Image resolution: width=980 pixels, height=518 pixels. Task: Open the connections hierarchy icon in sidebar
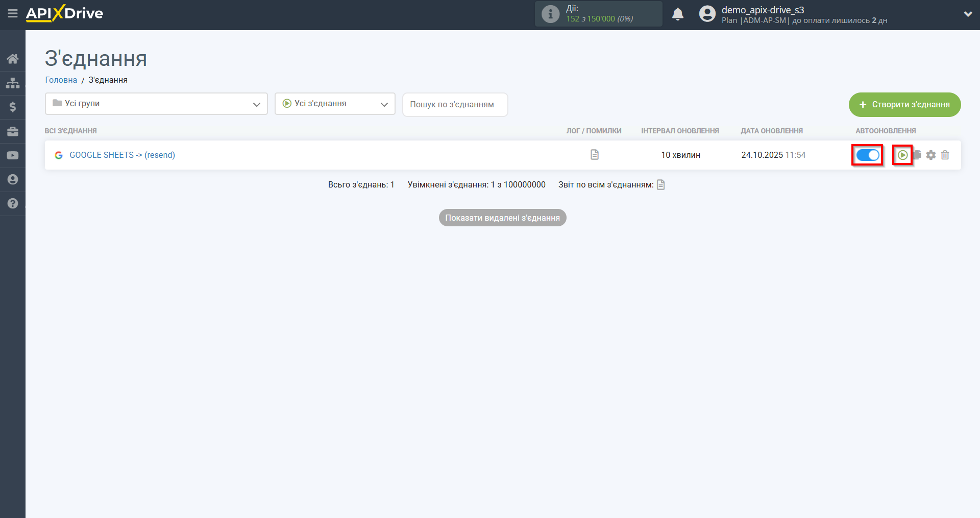tap(13, 82)
